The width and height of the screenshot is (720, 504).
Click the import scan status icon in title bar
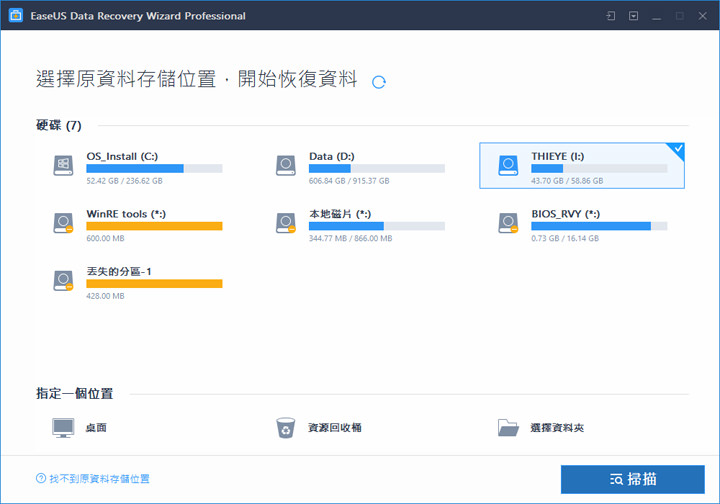611,16
